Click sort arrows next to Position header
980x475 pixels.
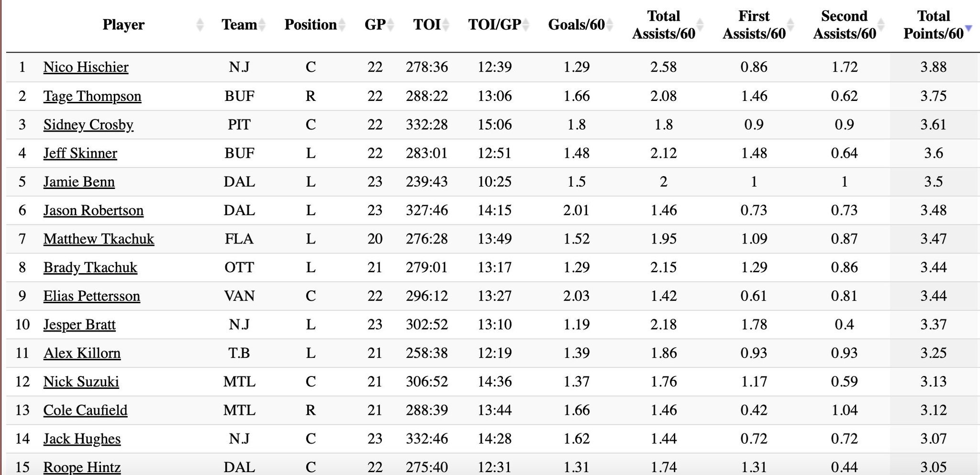pos(342,25)
